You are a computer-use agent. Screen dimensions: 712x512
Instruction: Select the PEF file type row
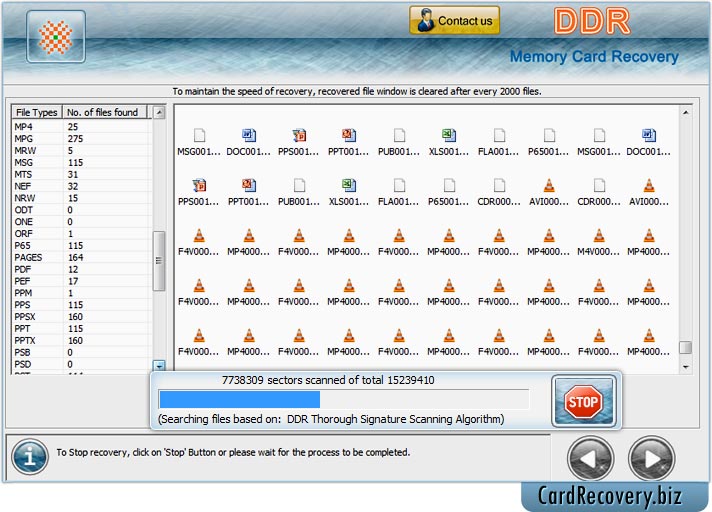click(82, 281)
